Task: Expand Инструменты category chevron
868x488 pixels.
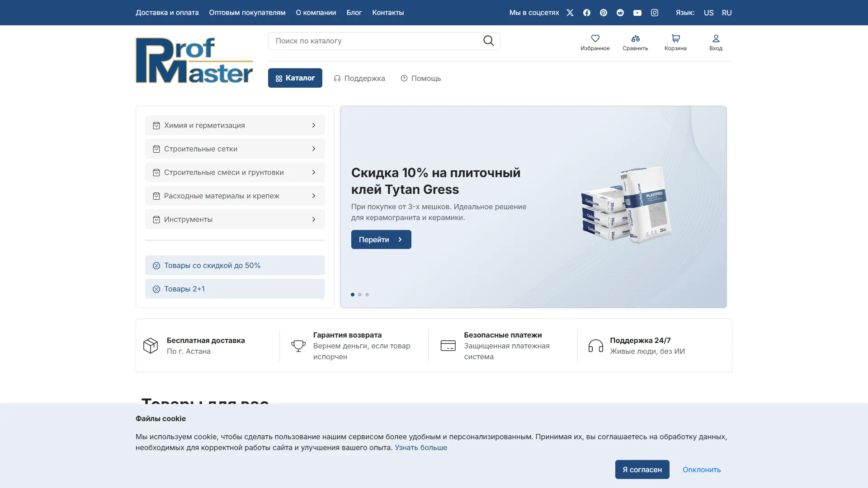Action: pos(314,219)
